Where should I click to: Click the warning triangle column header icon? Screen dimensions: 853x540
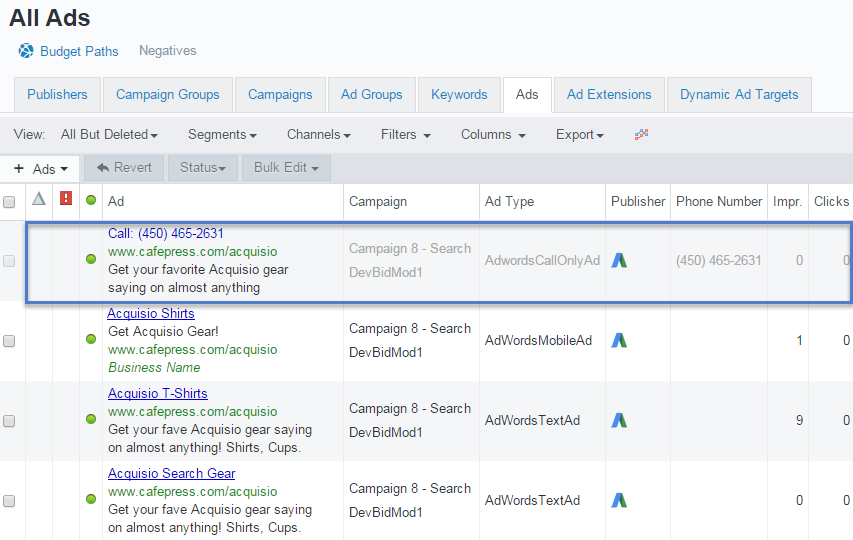[x=39, y=199]
